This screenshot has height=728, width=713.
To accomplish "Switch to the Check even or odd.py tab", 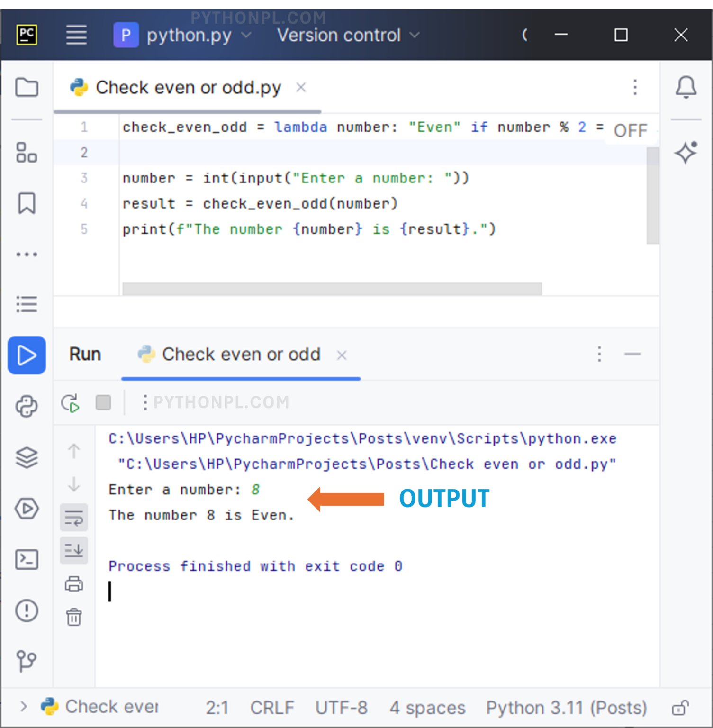I will point(188,87).
